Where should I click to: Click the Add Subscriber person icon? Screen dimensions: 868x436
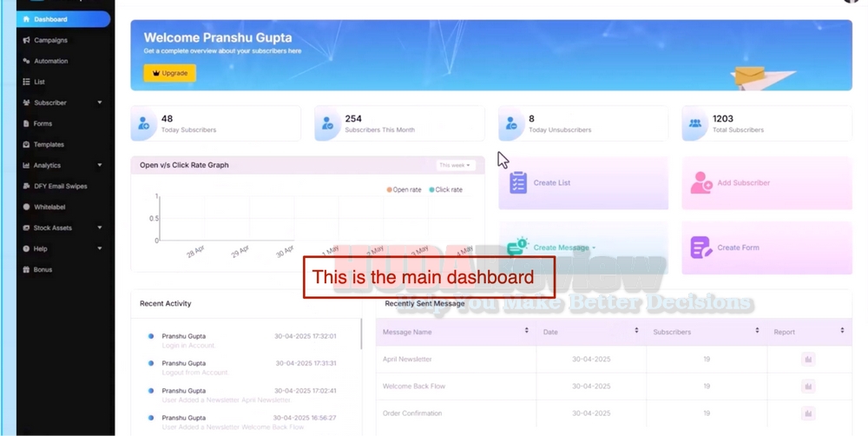pos(701,182)
